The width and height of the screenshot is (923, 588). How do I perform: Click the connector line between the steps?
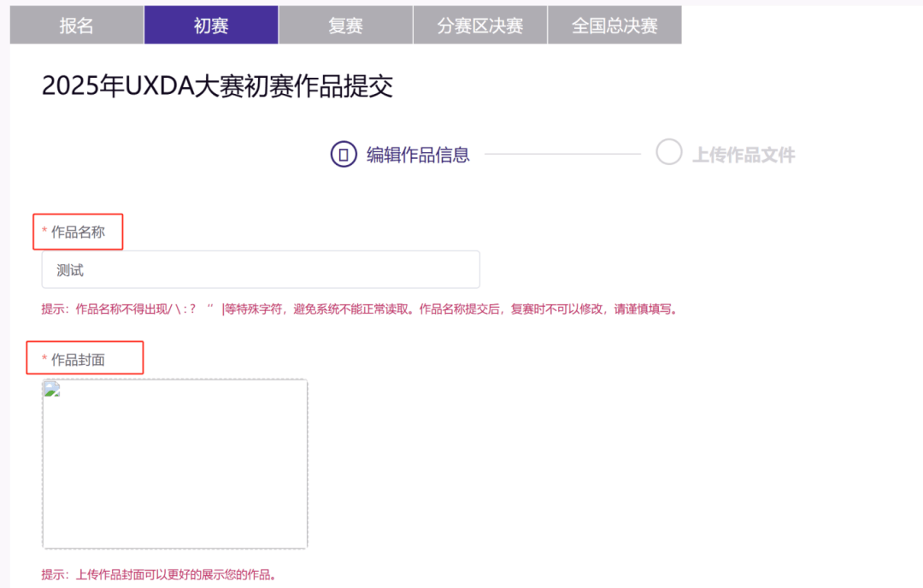pos(562,155)
